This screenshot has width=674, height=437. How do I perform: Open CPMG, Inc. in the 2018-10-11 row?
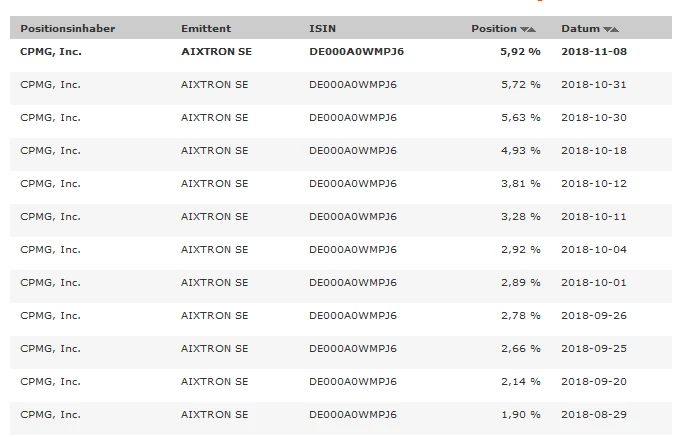point(50,216)
